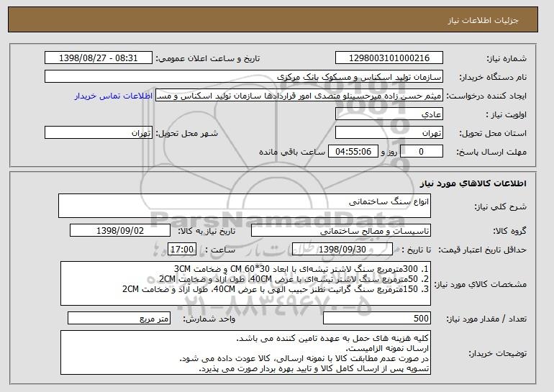Click label گروه کالا
Image resolution: width=554 pixels, height=392 pixels.
tap(509, 231)
